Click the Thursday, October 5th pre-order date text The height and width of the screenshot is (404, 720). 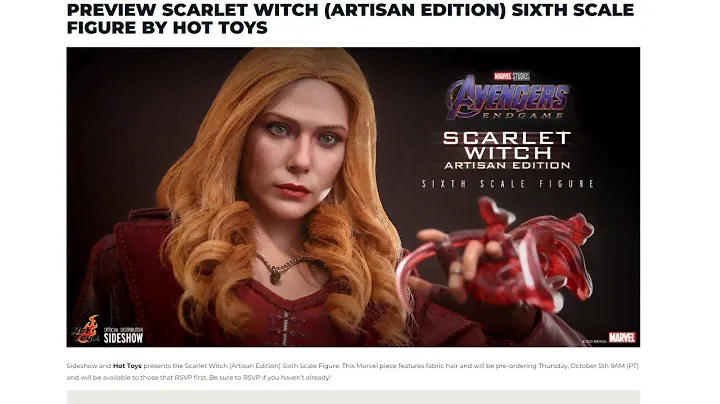[575, 366]
